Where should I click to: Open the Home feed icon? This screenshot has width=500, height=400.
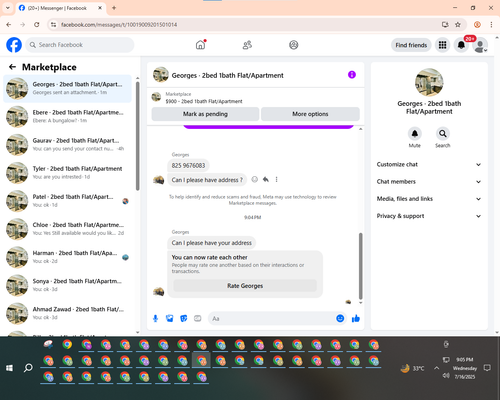click(x=200, y=45)
